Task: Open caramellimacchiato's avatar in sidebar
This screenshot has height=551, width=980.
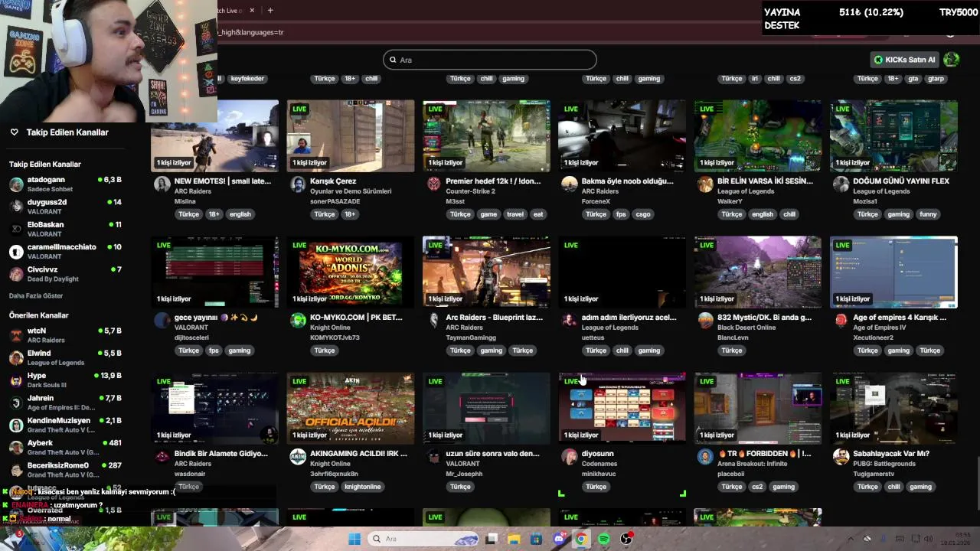Action: click(x=16, y=252)
